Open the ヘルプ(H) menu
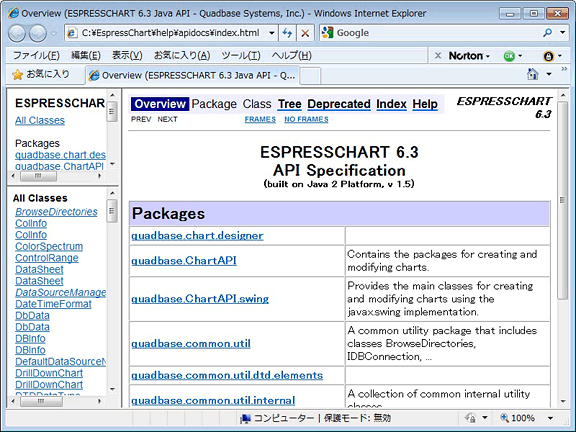Image resolution: width=576 pixels, height=432 pixels. (292, 55)
